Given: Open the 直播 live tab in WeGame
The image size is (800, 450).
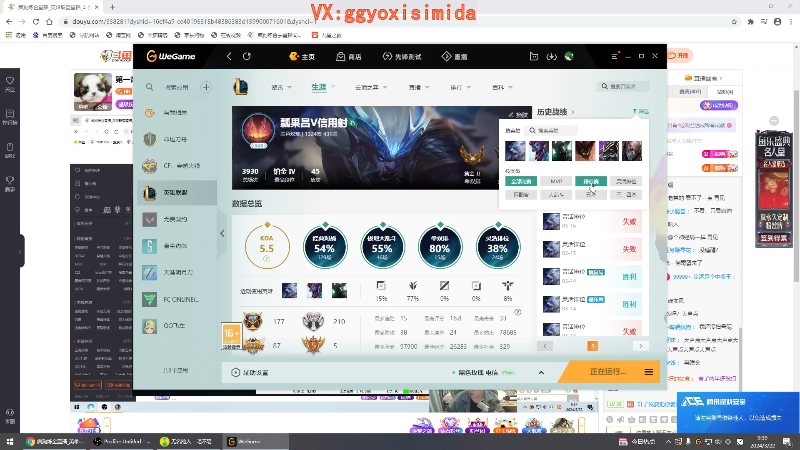Looking at the screenshot, I should [x=455, y=57].
